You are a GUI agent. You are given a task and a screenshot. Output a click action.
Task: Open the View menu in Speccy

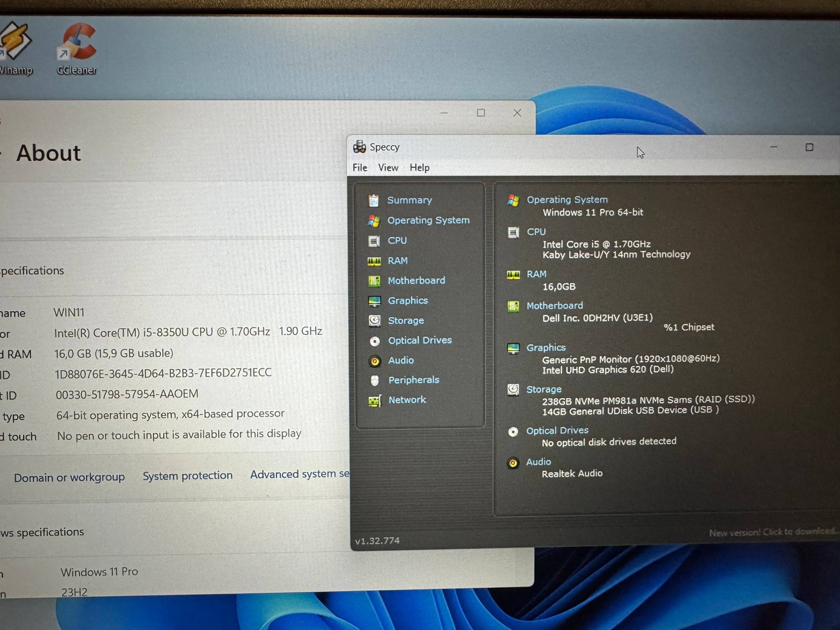pyautogui.click(x=388, y=168)
